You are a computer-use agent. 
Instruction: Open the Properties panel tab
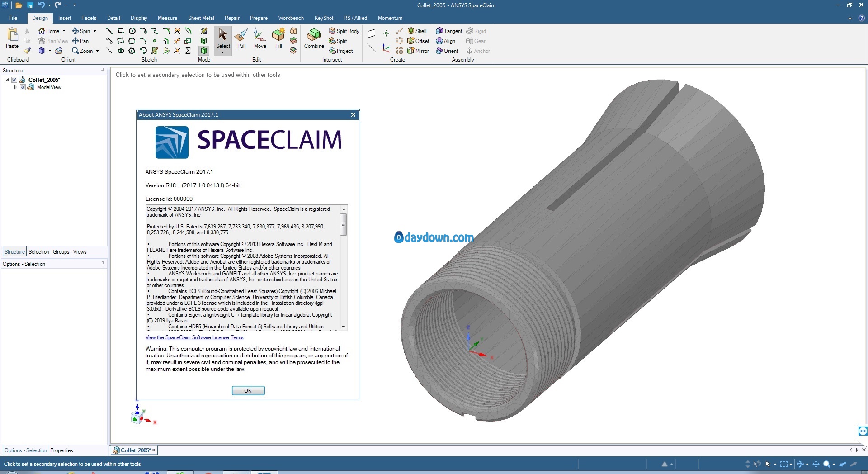tap(61, 450)
